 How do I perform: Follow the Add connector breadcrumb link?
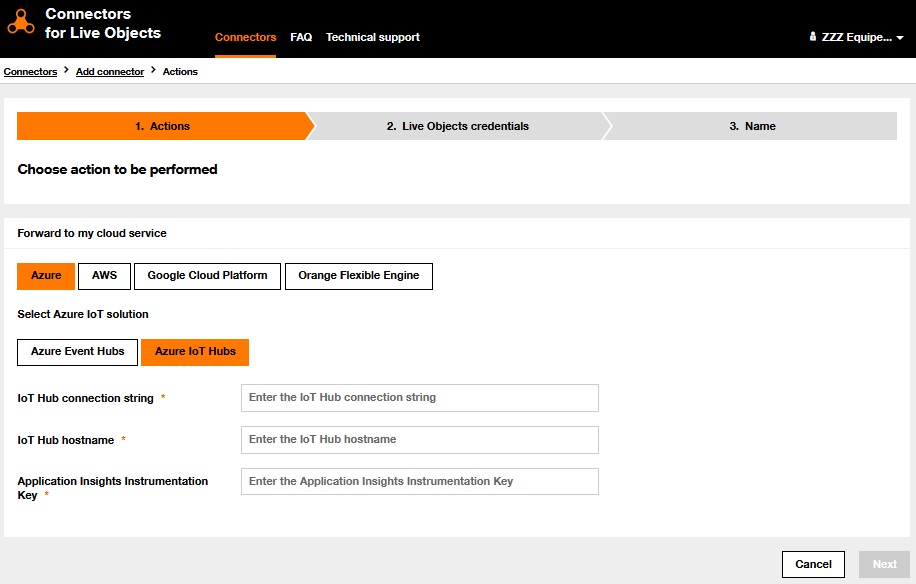pos(110,71)
